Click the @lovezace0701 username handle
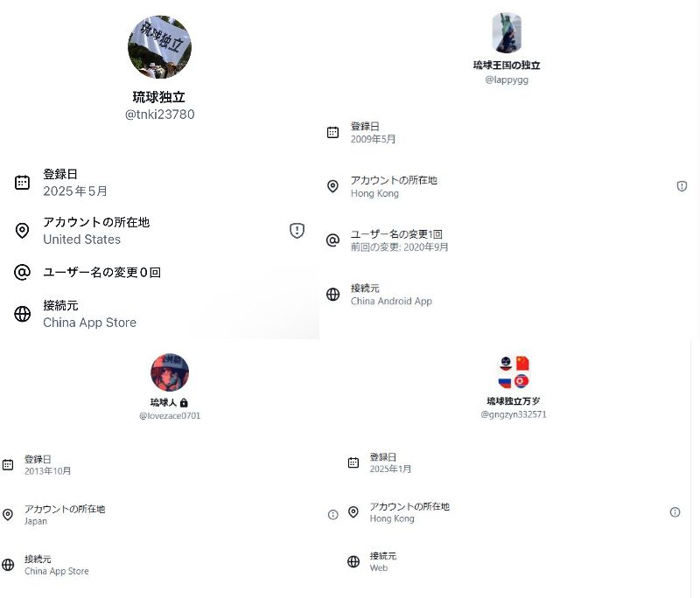700x598 pixels. 170,415
